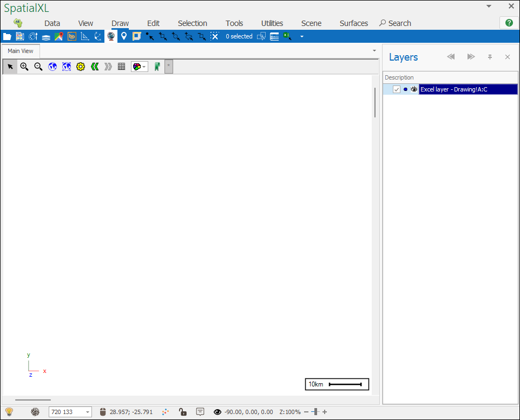Click the green double-arrow previous view icon
The height and width of the screenshot is (420, 520).
[95, 67]
